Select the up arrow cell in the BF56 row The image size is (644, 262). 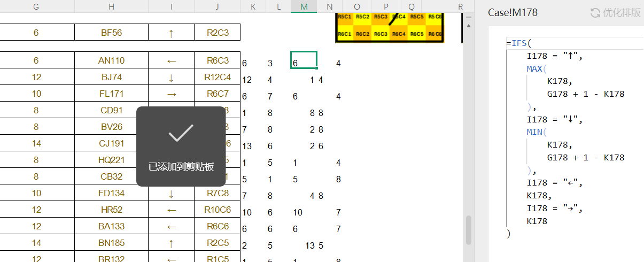pos(171,33)
